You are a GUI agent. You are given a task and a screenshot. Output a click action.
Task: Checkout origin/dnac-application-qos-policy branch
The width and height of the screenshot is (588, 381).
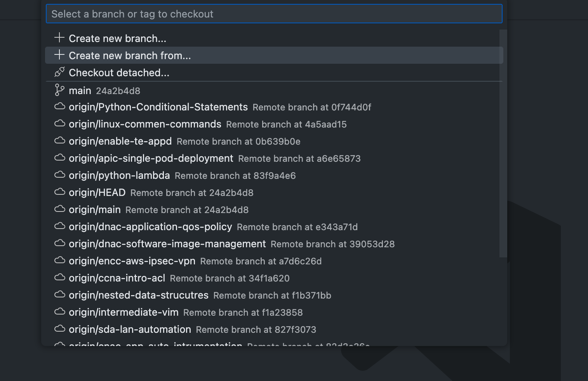coord(150,227)
